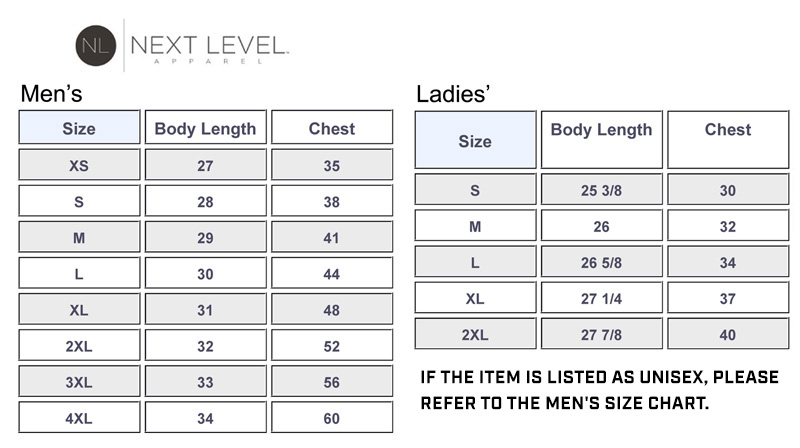Click the Men's chest value 60

tap(332, 418)
